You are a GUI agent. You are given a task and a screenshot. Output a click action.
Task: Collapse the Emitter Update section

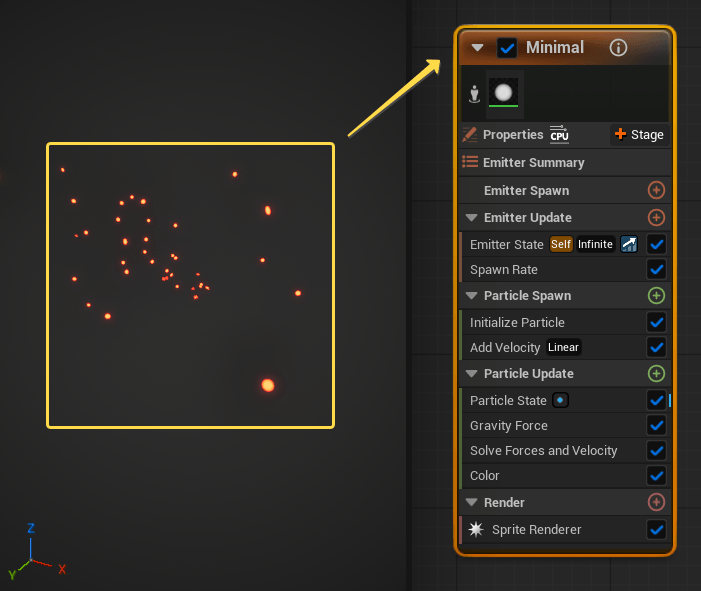pyautogui.click(x=471, y=218)
